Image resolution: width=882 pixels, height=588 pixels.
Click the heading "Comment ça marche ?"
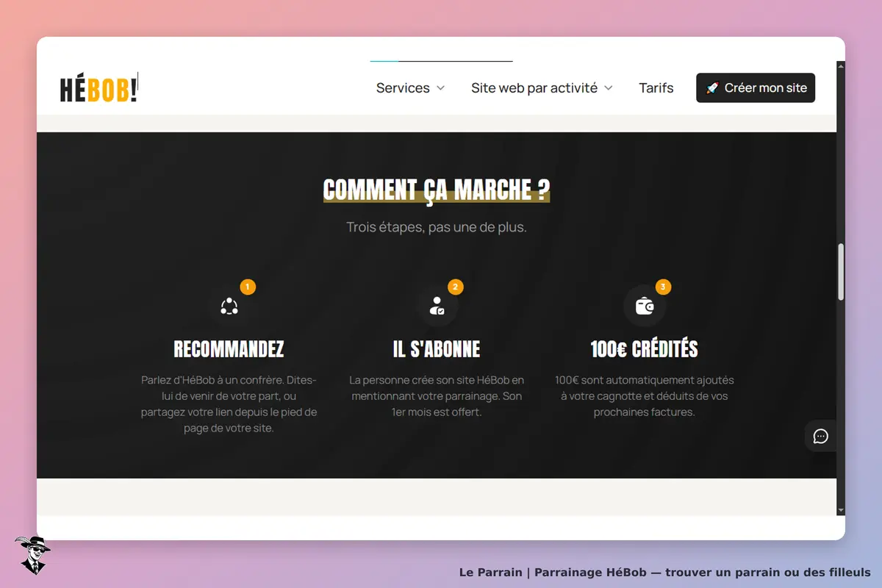[437, 190]
